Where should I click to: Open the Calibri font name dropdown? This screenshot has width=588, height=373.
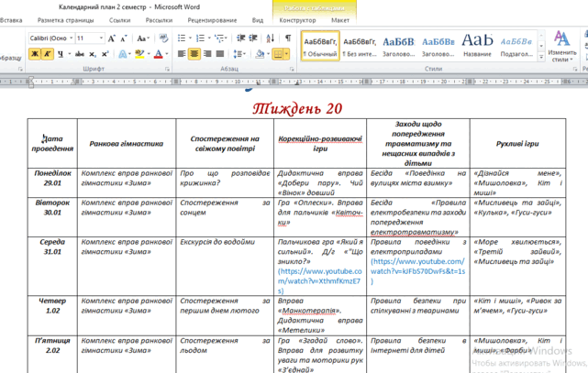(x=71, y=38)
